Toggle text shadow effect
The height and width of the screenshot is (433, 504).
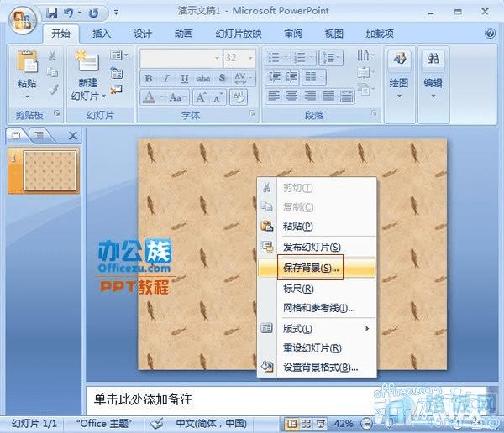coord(222,78)
